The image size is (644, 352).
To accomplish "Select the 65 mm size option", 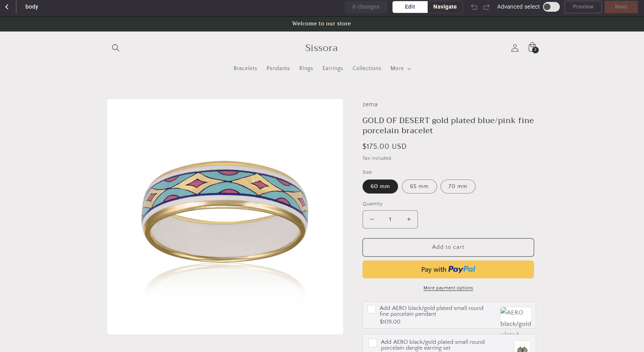I will 419,187.
